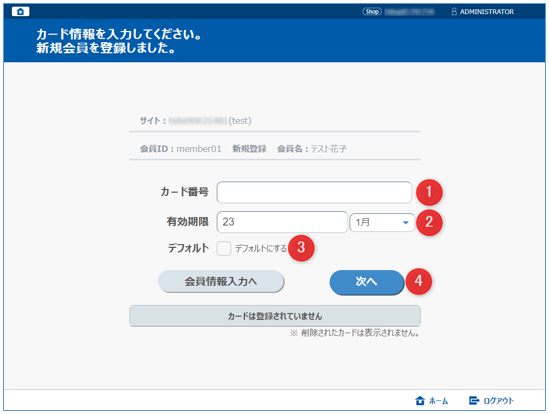The width and height of the screenshot is (549, 414).
Task: Select the 会員名 : テスト花子 text
Action: click(312, 149)
